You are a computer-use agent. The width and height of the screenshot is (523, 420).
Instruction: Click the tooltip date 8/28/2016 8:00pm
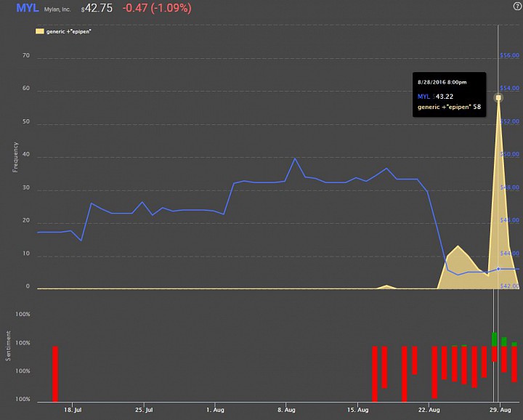[x=442, y=82]
